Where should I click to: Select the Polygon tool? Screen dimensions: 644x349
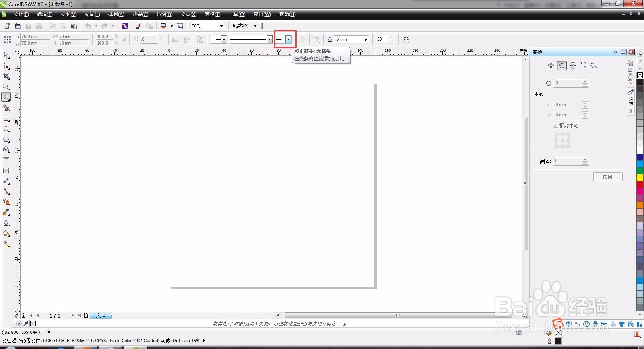[6, 140]
